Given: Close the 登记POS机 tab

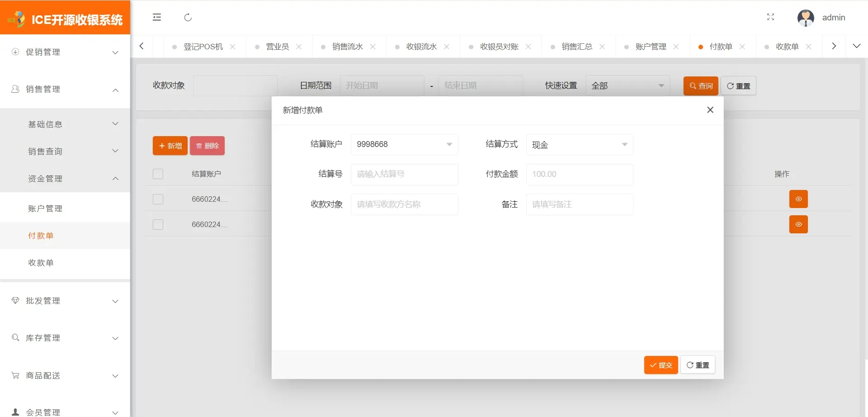Looking at the screenshot, I should (232, 47).
